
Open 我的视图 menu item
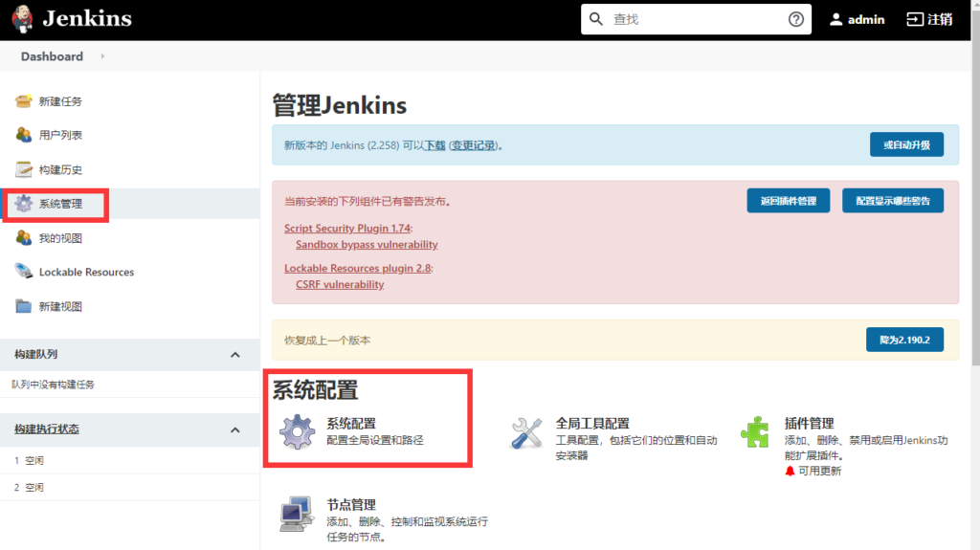[60, 238]
